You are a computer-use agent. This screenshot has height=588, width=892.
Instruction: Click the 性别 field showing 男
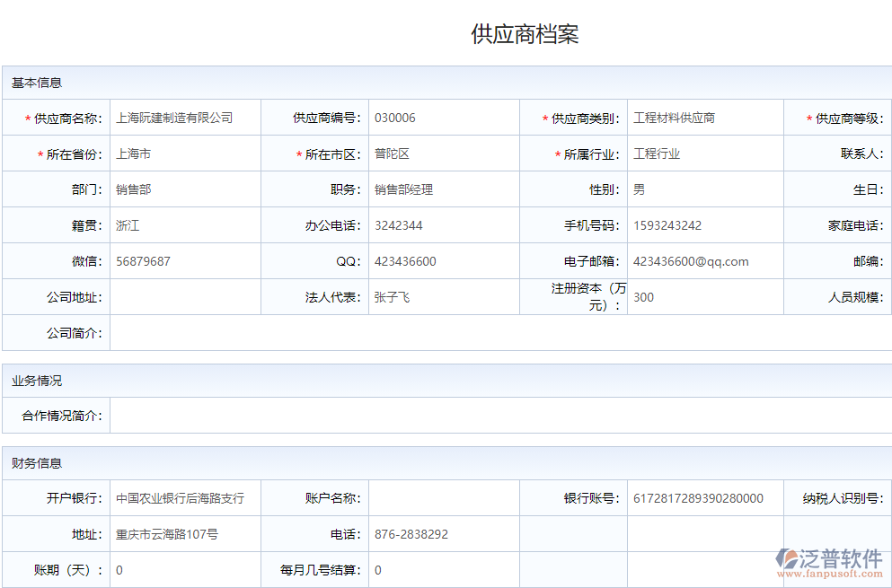click(x=705, y=189)
